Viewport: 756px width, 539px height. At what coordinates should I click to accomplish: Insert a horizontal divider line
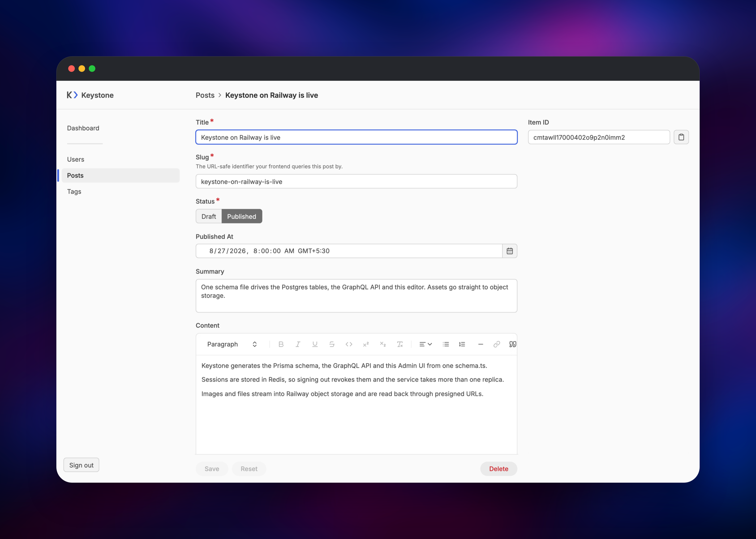pos(480,344)
